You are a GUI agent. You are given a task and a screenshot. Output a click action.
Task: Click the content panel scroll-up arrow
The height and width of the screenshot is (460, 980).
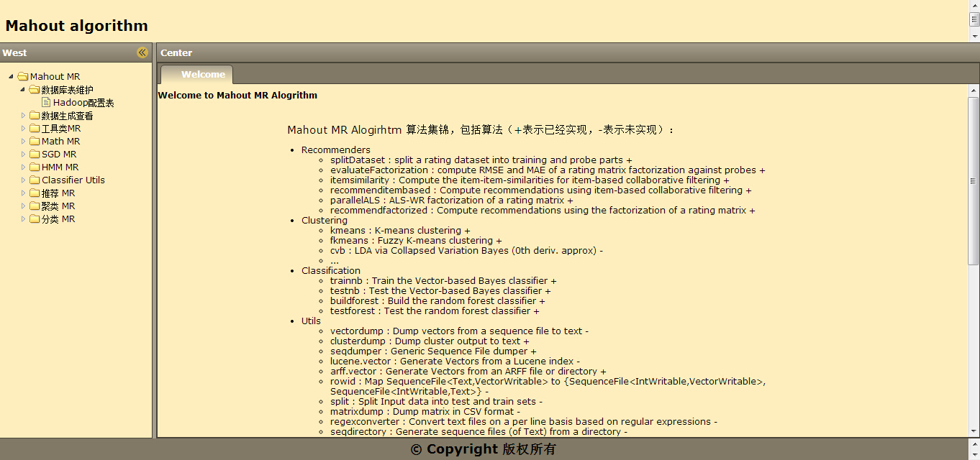click(x=974, y=91)
